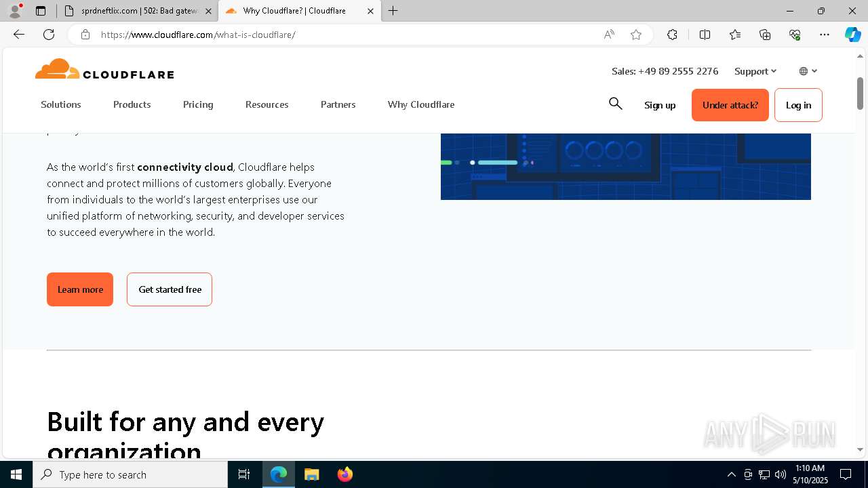The width and height of the screenshot is (868, 488).
Task: Toggle split screen view
Action: click(705, 35)
